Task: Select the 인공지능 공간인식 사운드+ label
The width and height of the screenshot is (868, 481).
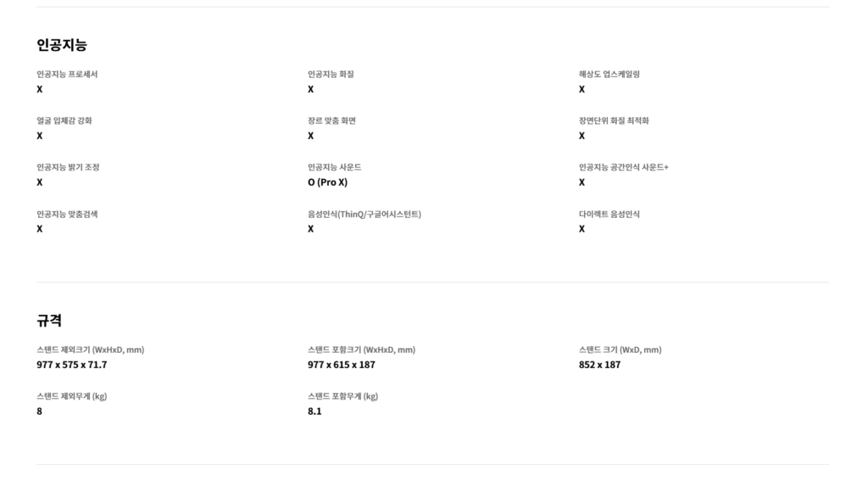Action: 624,167
